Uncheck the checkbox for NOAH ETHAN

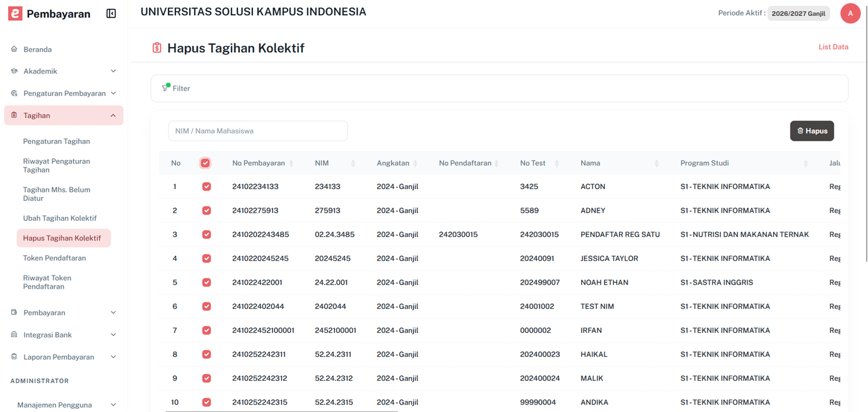207,282
